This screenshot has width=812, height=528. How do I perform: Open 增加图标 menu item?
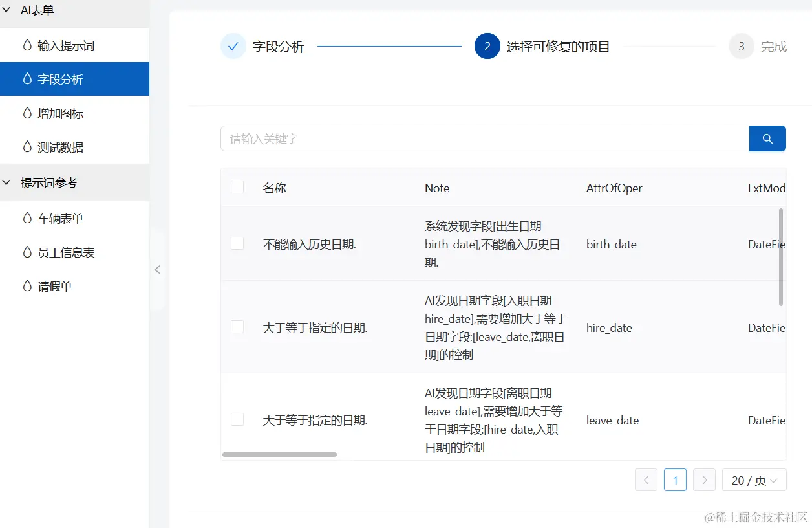pos(75,113)
